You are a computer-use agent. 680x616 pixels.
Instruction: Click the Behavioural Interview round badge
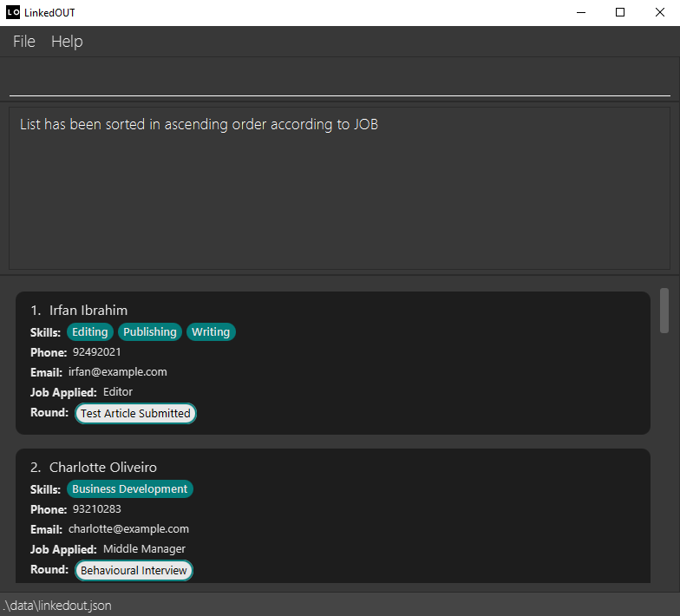point(134,571)
